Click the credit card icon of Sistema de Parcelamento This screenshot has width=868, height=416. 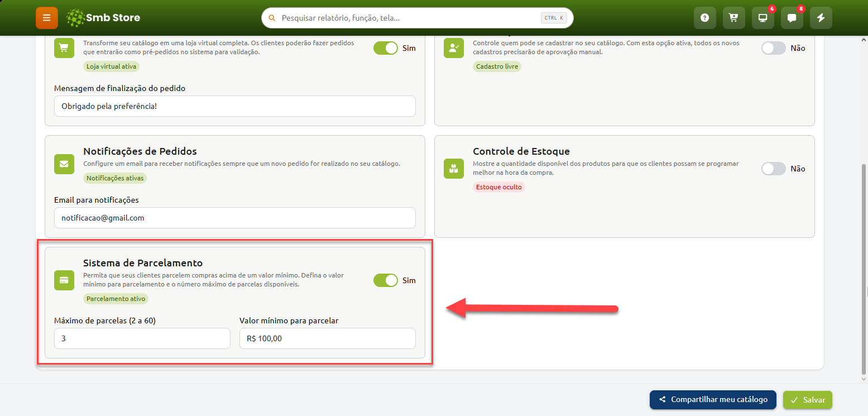pos(64,280)
